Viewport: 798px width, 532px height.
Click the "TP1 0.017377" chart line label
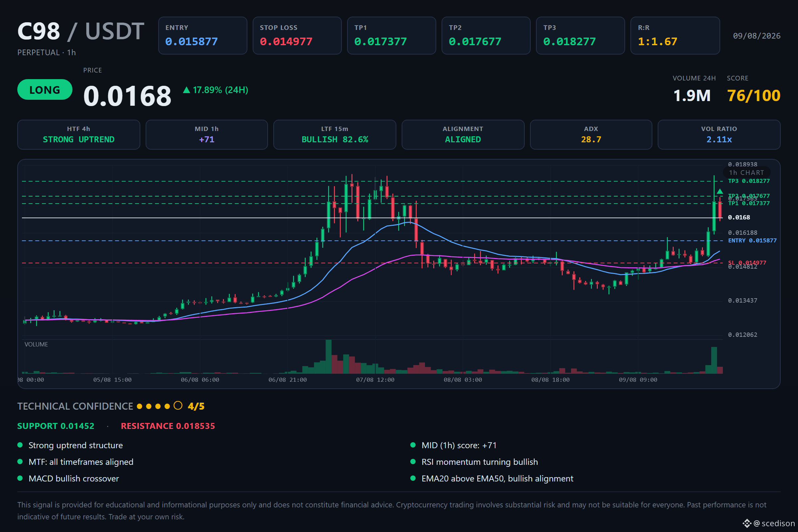point(749,203)
